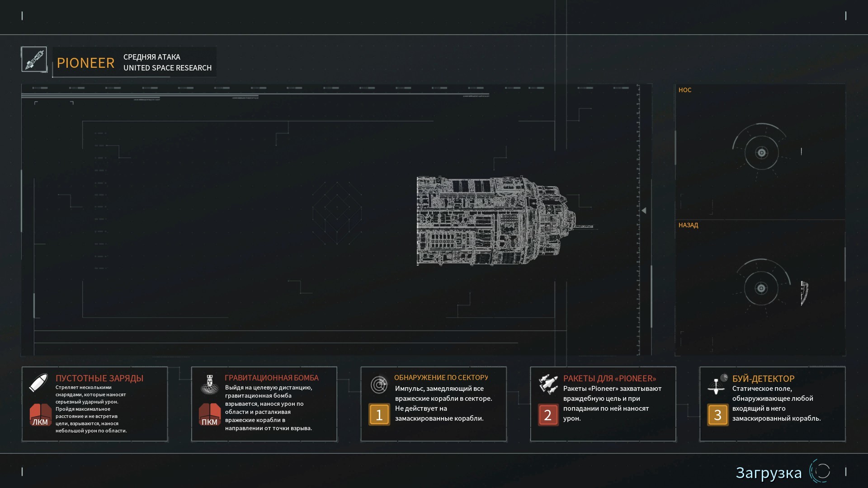Click the Pioneer missiles description text
This screenshot has height=488, width=868.
[x=612, y=403]
